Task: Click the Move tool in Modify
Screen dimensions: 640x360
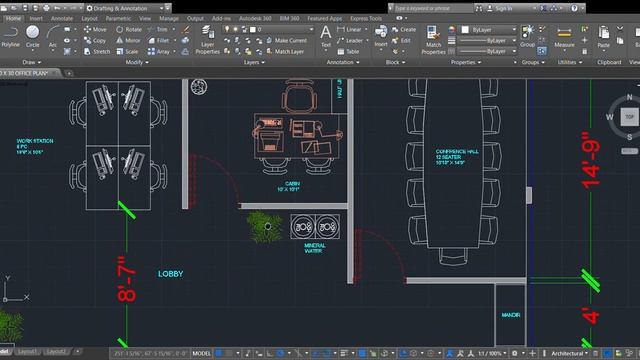Action: (x=95, y=29)
